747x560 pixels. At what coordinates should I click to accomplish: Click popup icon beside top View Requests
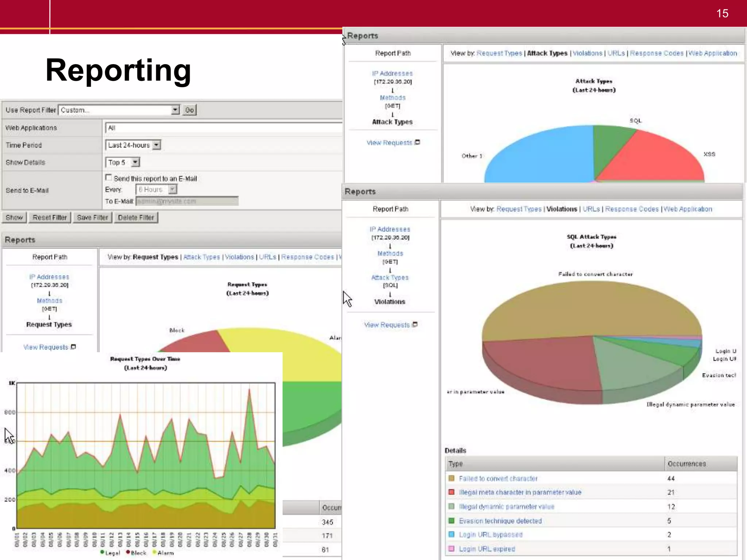pyautogui.click(x=418, y=142)
